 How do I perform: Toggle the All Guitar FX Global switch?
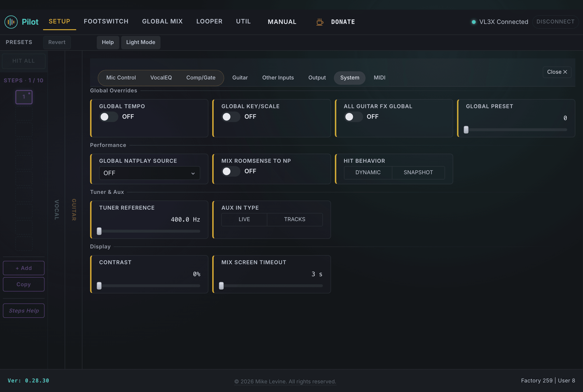pyautogui.click(x=353, y=117)
